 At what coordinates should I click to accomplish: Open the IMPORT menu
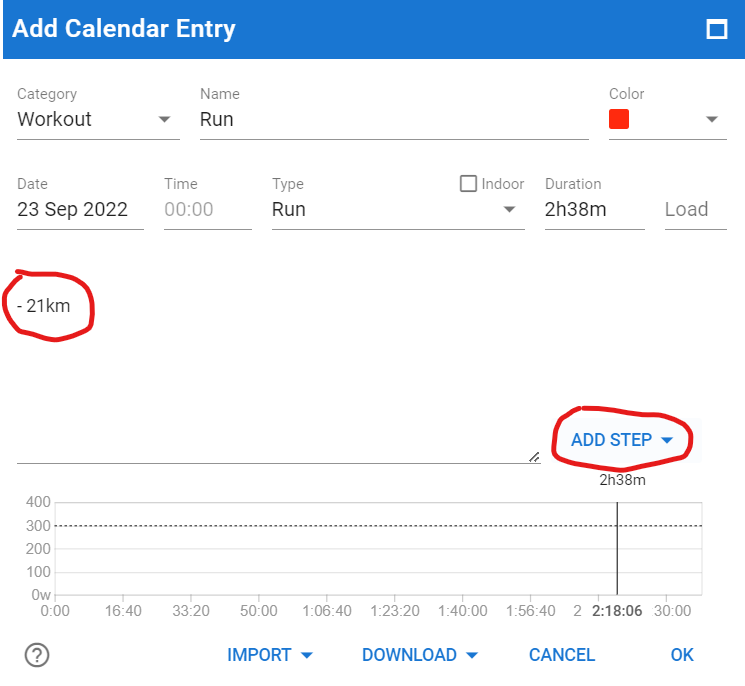click(269, 655)
